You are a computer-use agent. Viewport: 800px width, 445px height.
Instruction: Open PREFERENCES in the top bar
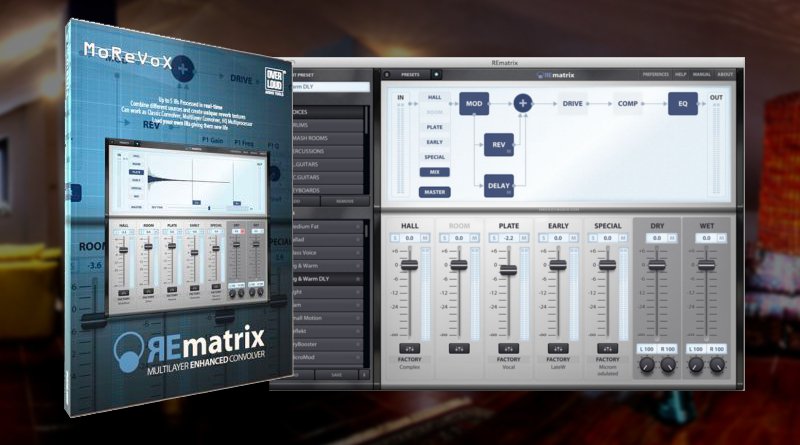click(655, 75)
